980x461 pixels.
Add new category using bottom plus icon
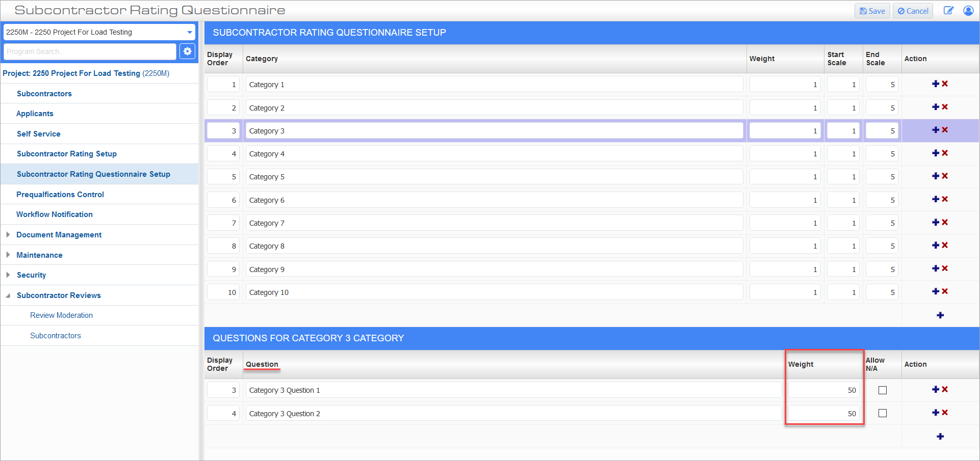coord(940,315)
